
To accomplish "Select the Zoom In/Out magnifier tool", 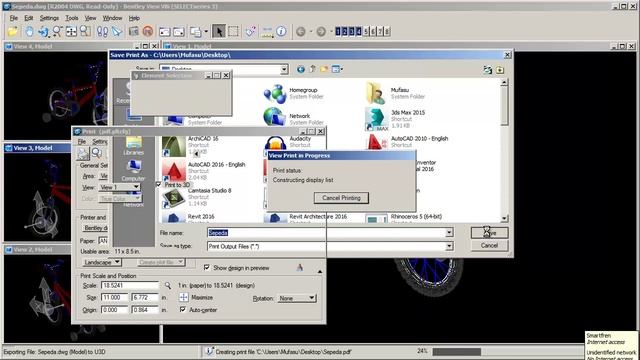I will point(57,31).
